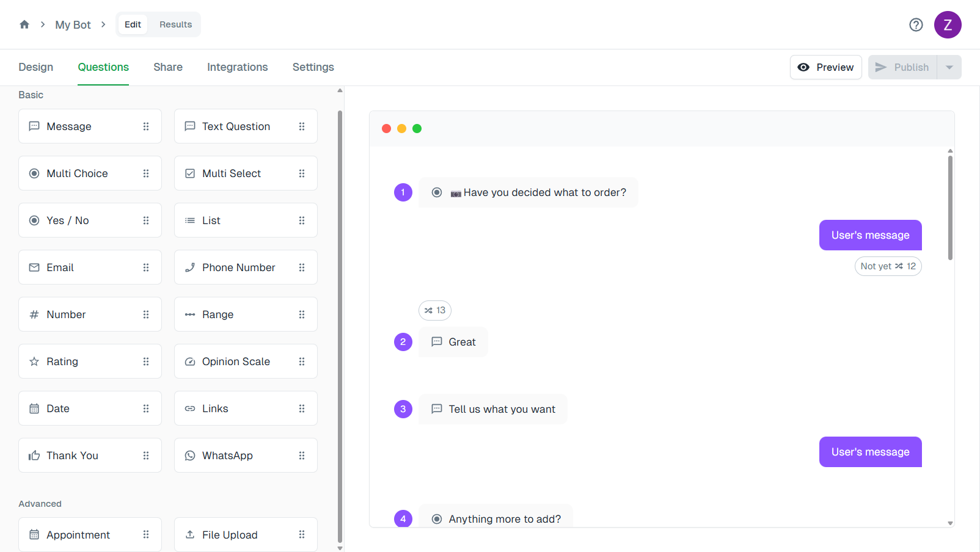Switch to Edit mode toggle
The image size is (980, 552).
pyautogui.click(x=133, y=24)
